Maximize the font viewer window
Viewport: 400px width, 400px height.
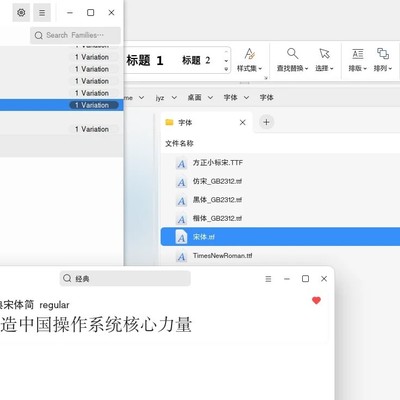[x=305, y=279]
